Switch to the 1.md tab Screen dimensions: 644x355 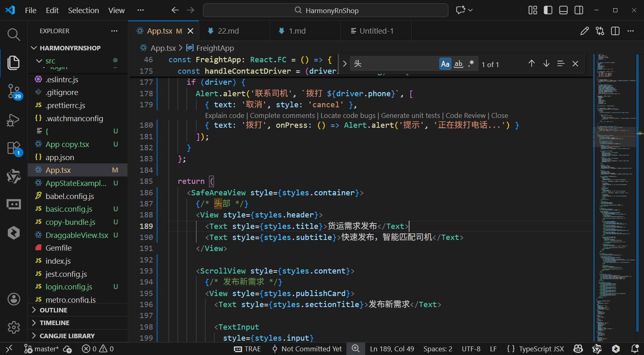pos(305,31)
